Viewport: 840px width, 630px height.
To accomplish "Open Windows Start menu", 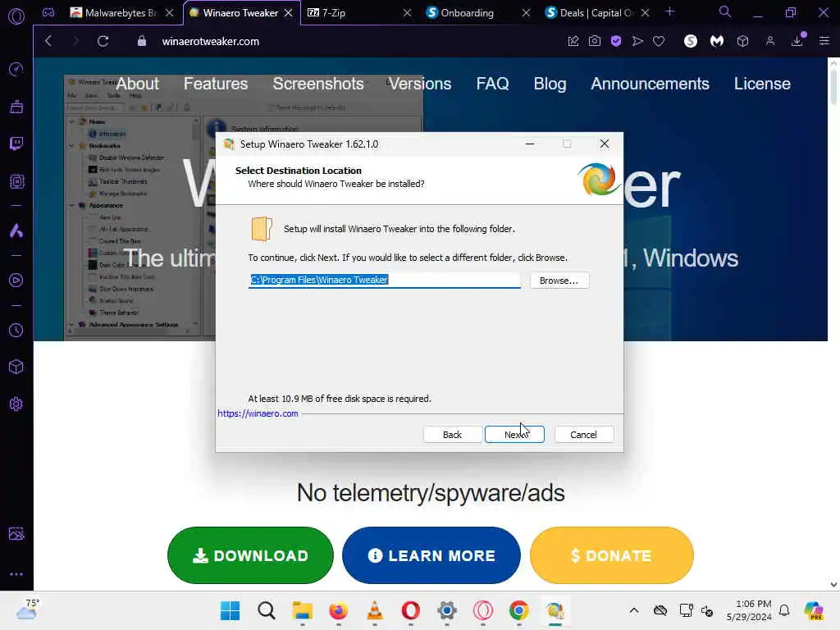I will coord(231,610).
